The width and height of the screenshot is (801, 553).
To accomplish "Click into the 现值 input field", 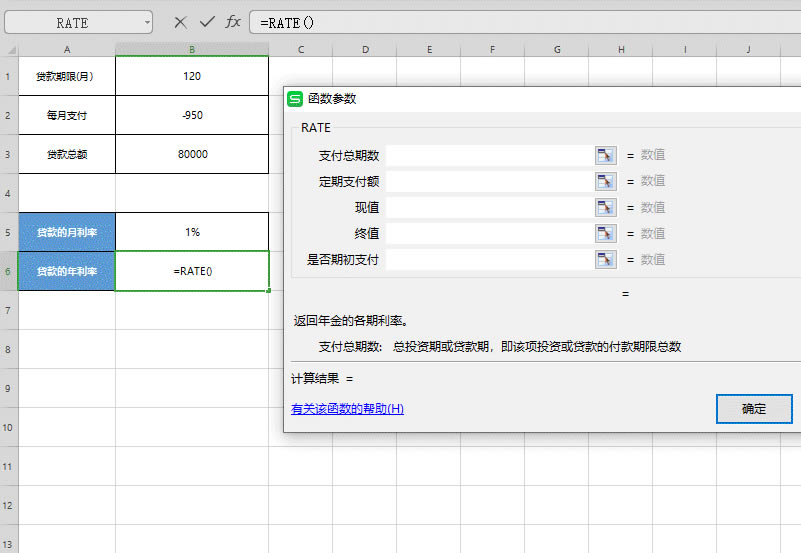I will [x=490, y=207].
